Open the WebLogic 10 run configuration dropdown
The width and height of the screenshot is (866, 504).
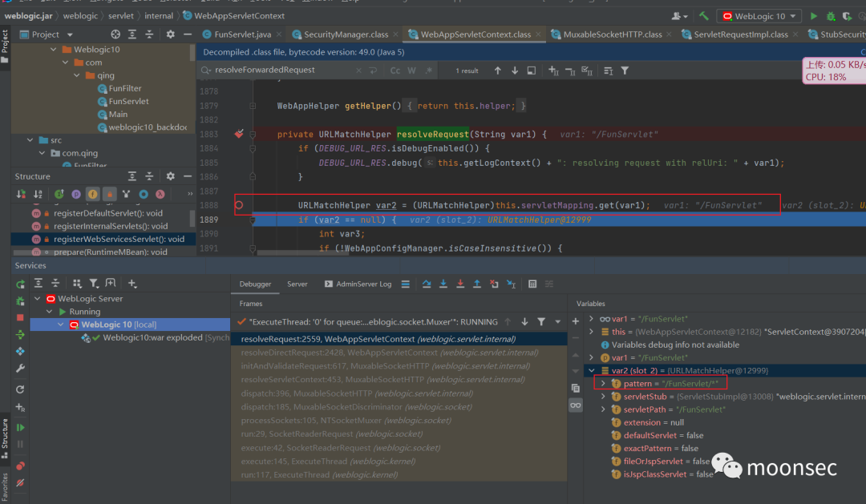point(759,16)
